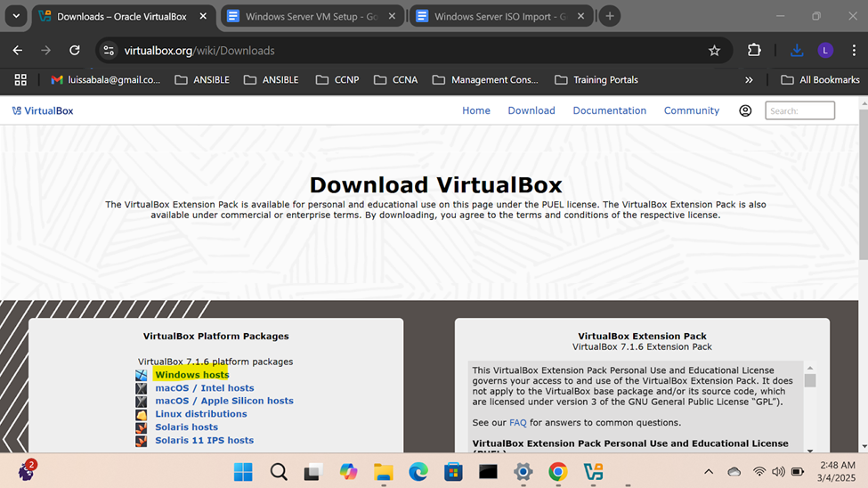Click the Solaris 11 IPS hosts link
The height and width of the screenshot is (488, 868).
pos(204,441)
